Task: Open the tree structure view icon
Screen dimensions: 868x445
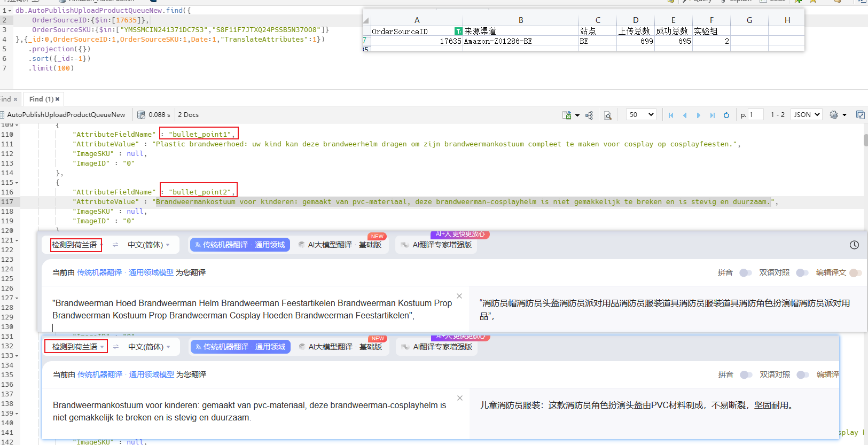Action: [x=589, y=115]
